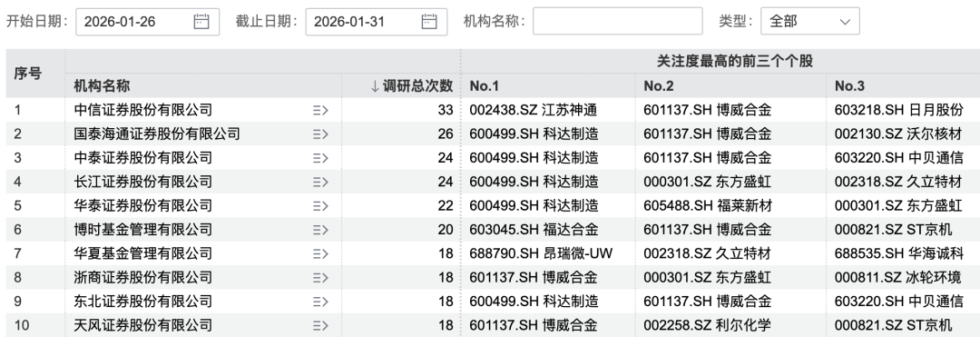Click 关注度最高的前三个个股 group header
This screenshot has height=337, width=980.
[x=734, y=61]
